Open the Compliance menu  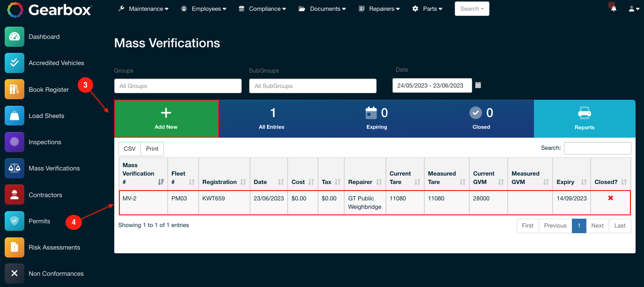262,8
